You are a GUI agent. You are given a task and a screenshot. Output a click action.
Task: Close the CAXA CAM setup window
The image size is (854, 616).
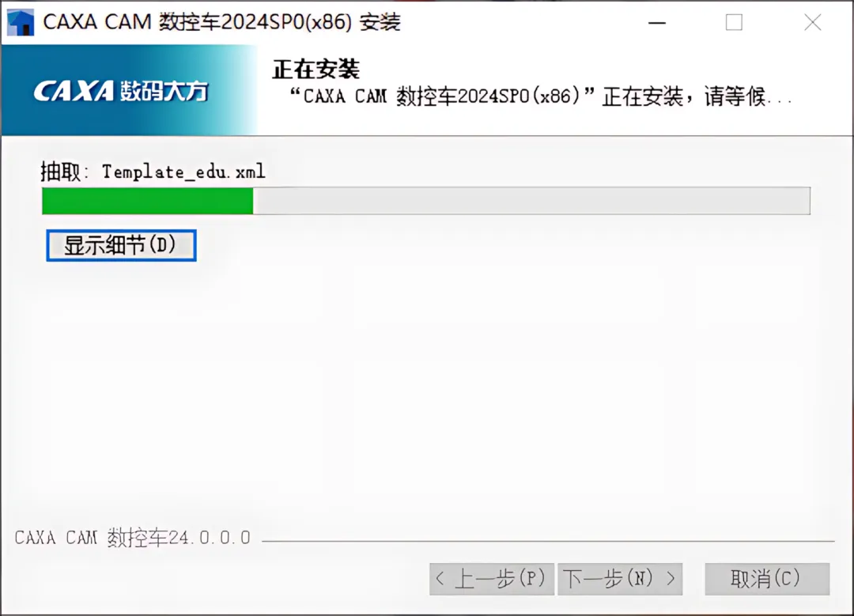pos(813,23)
